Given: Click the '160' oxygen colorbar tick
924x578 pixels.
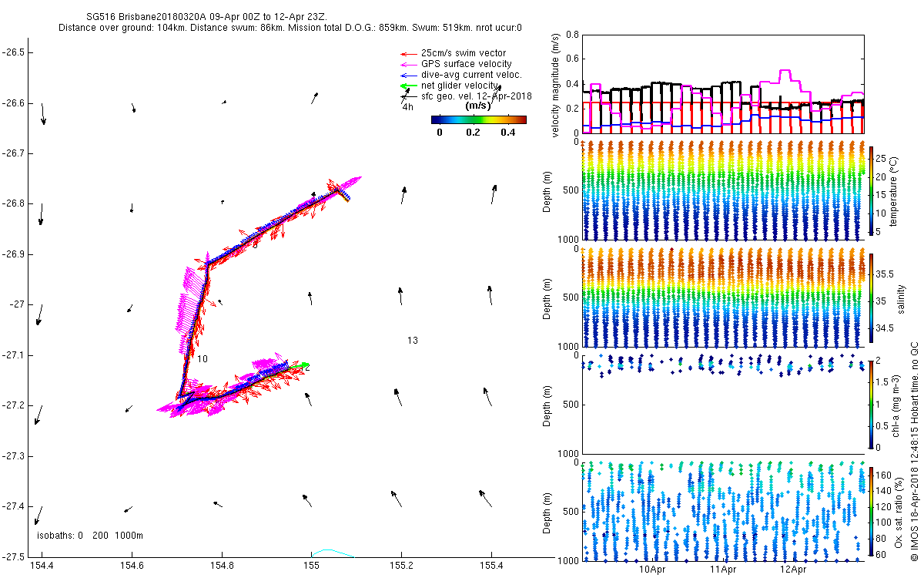Looking at the screenshot, I should pyautogui.click(x=885, y=476).
